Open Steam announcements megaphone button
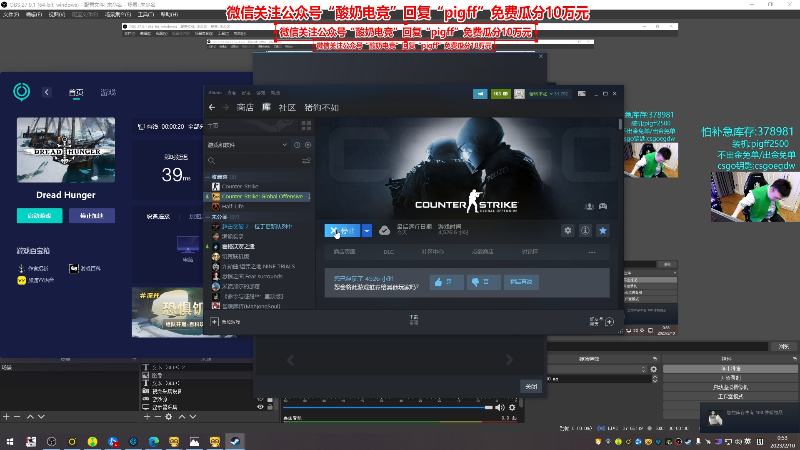800x450 pixels. pyautogui.click(x=480, y=94)
